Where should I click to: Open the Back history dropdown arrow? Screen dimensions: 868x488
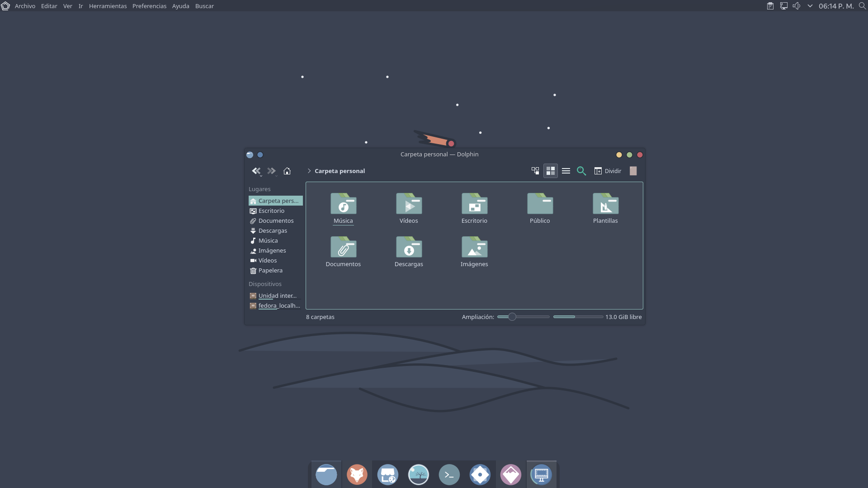tap(261, 176)
